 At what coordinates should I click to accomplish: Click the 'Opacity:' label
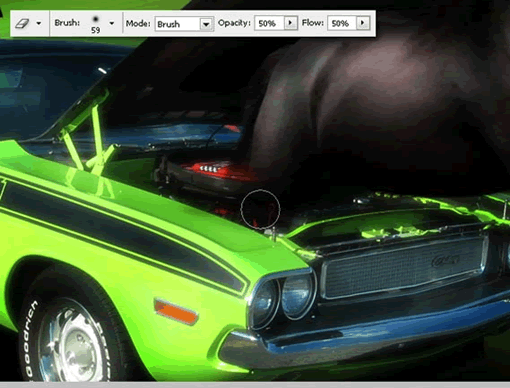click(234, 23)
